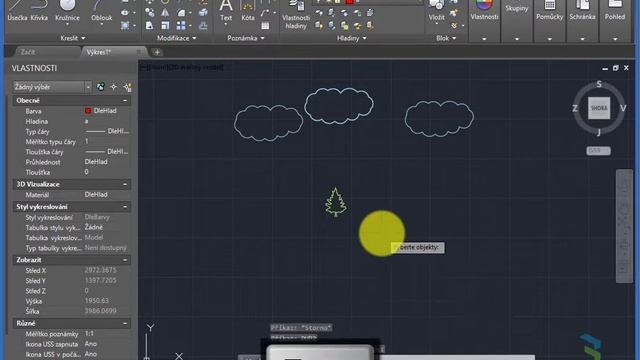Click the red Barva color swatch
This screenshot has width=640, height=360.
[x=88, y=111]
